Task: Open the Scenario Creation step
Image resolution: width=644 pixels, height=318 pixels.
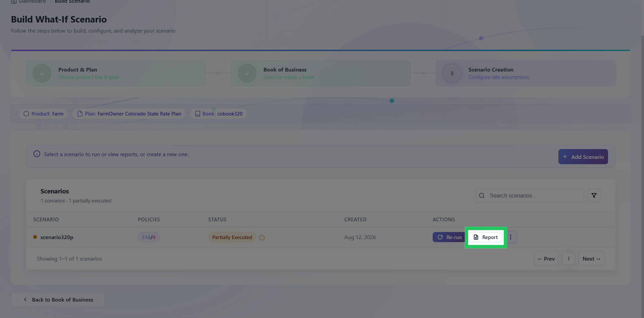Action: [526, 73]
